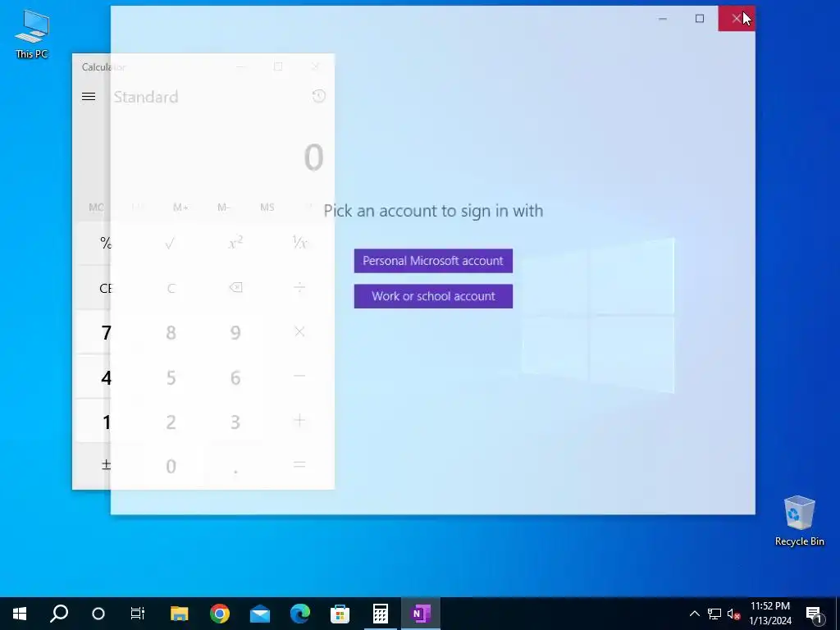Click the C clear key in Calculator

coord(171,288)
